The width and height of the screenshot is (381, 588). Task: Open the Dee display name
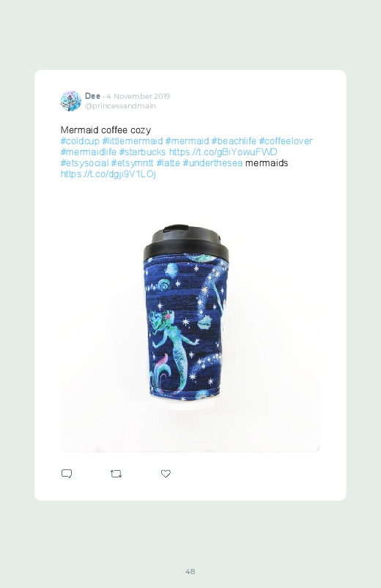(x=92, y=96)
